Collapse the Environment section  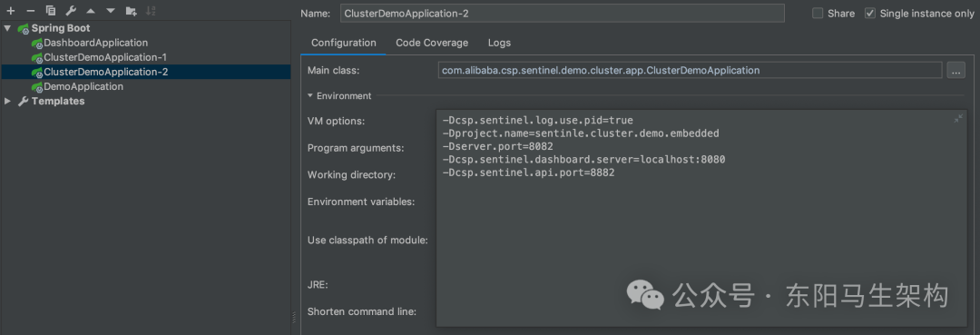(x=310, y=95)
